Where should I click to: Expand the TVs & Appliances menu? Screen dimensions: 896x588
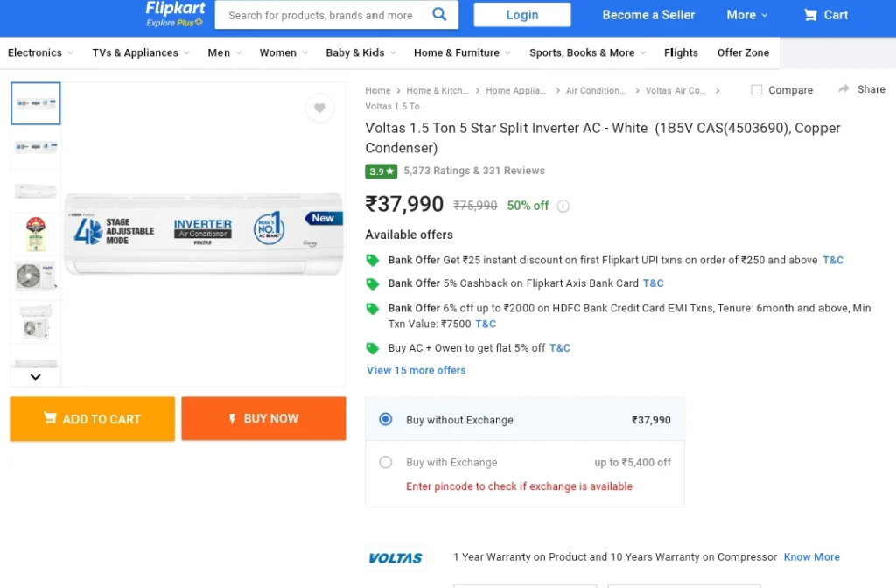tap(141, 52)
